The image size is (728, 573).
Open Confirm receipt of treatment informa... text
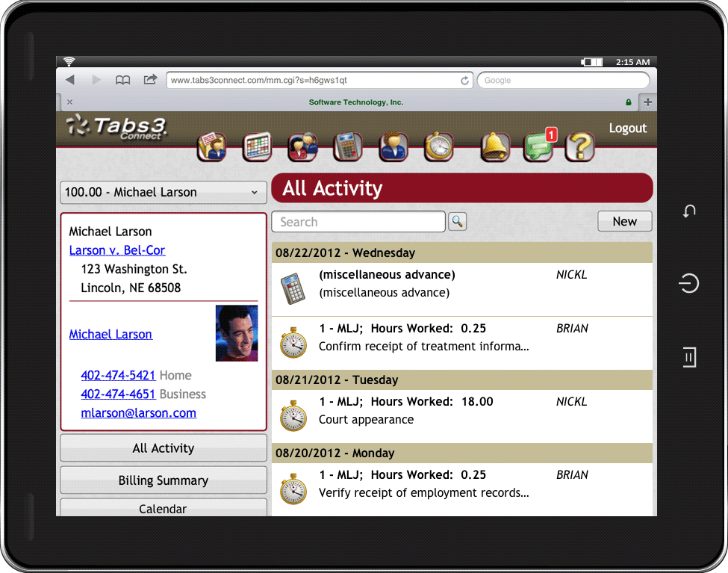pos(424,346)
